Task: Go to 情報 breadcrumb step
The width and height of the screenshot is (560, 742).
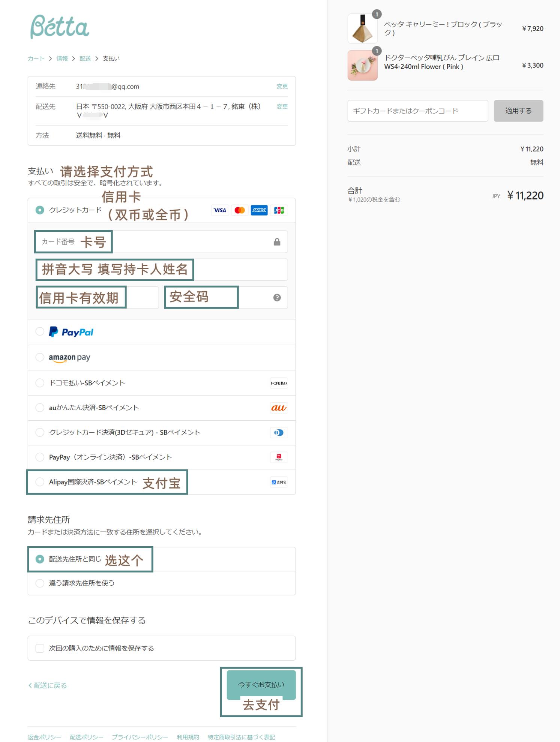Action: point(62,58)
